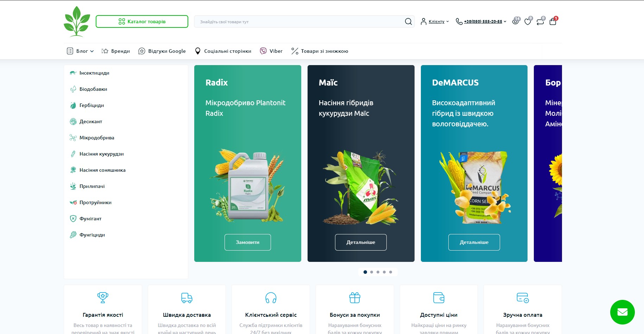Click the DeMARCUS card title
This screenshot has height=334, width=644.
(x=455, y=83)
